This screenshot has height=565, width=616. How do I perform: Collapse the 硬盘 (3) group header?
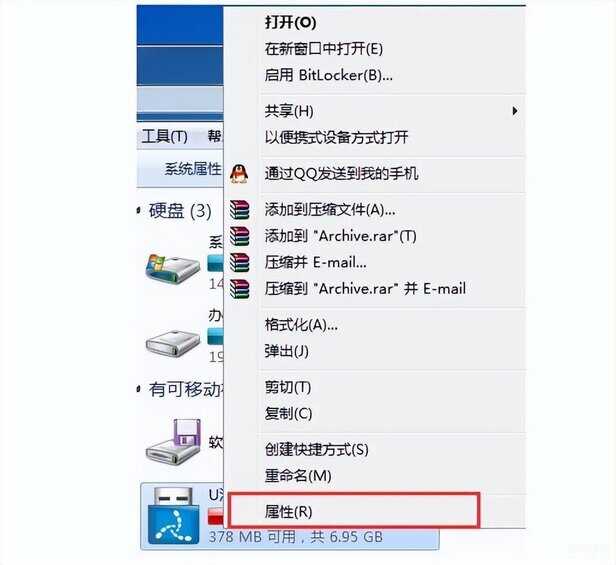point(175,211)
